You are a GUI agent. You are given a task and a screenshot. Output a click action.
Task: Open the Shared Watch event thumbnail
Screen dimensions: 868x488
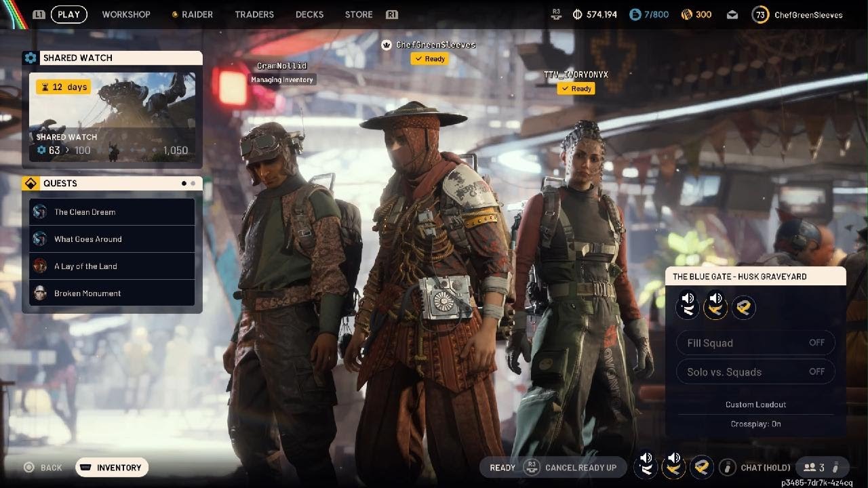[113, 117]
